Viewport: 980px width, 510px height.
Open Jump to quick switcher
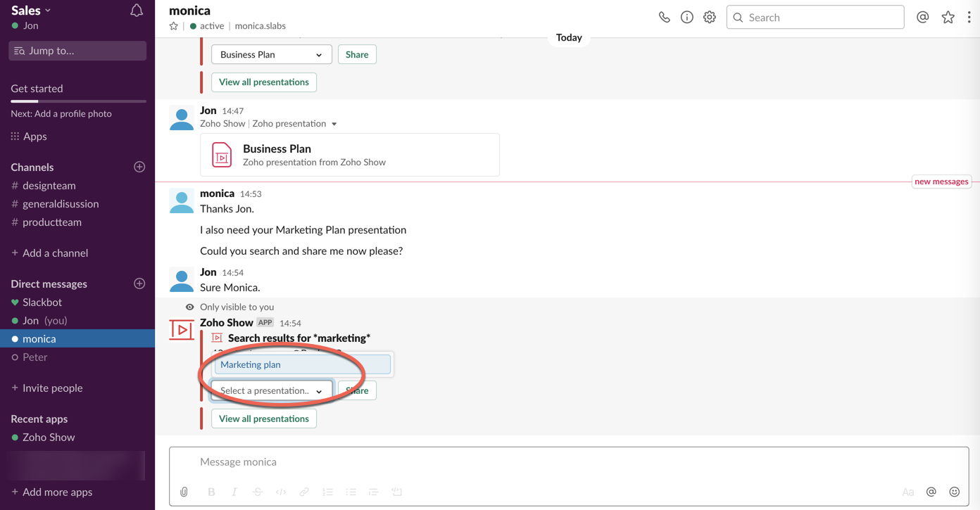pyautogui.click(x=77, y=51)
